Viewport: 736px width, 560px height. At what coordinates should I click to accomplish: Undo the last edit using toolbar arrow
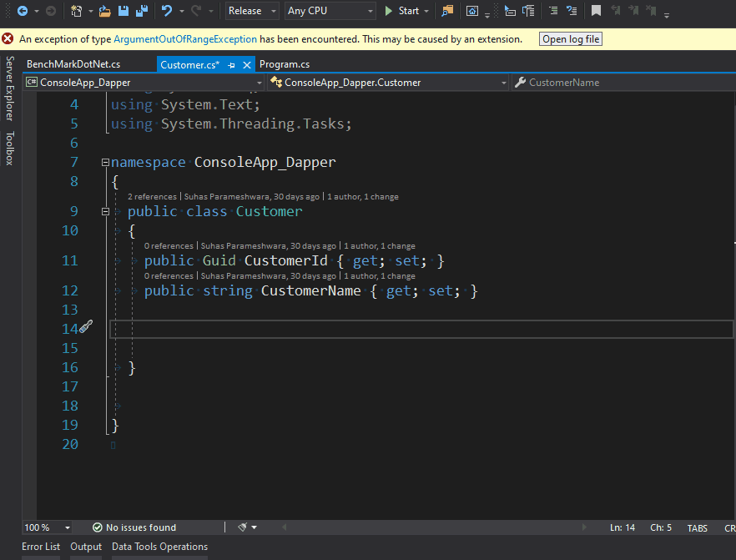pos(167,11)
